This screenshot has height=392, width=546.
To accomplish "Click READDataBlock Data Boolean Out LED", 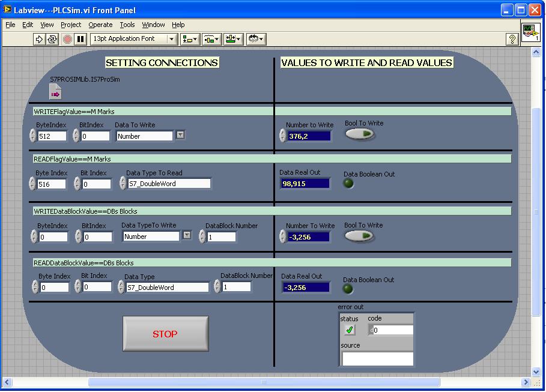I will [348, 288].
